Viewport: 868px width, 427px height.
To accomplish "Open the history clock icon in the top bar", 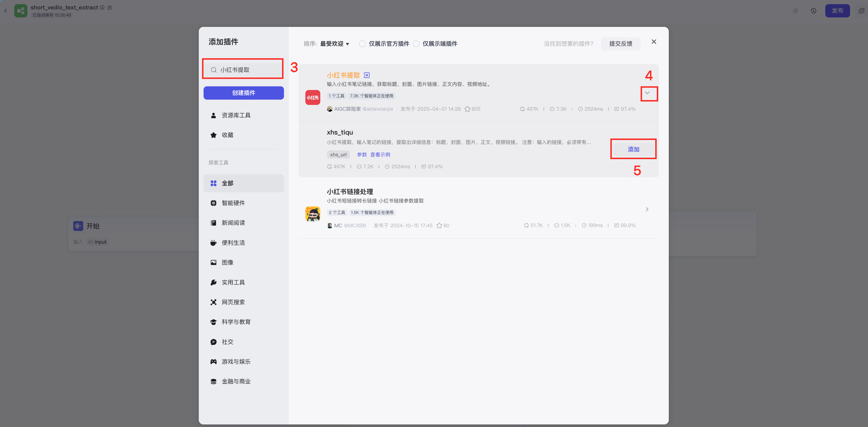I will (x=813, y=11).
